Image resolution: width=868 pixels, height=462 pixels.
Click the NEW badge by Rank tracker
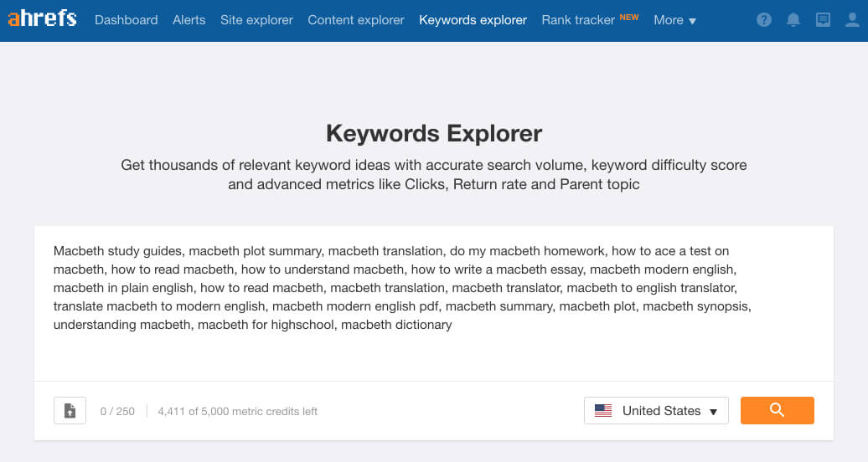[x=629, y=17]
